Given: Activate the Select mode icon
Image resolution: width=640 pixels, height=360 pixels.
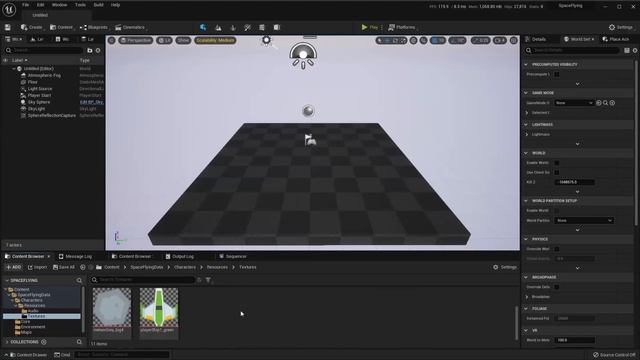Looking at the screenshot, I should 203,27.
